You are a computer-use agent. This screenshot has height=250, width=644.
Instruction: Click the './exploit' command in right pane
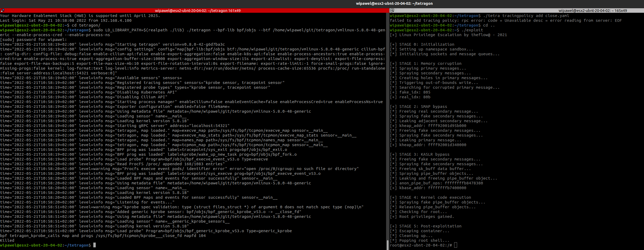[x=472, y=30]
